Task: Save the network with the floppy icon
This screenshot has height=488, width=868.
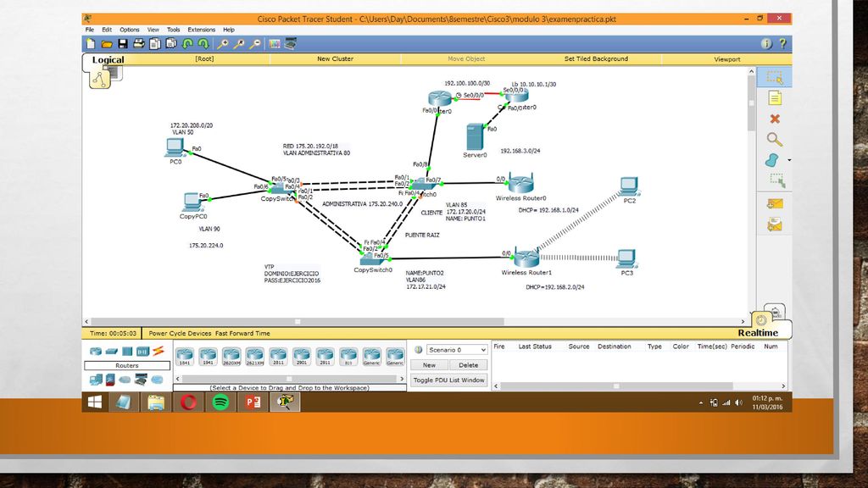Action: (123, 44)
